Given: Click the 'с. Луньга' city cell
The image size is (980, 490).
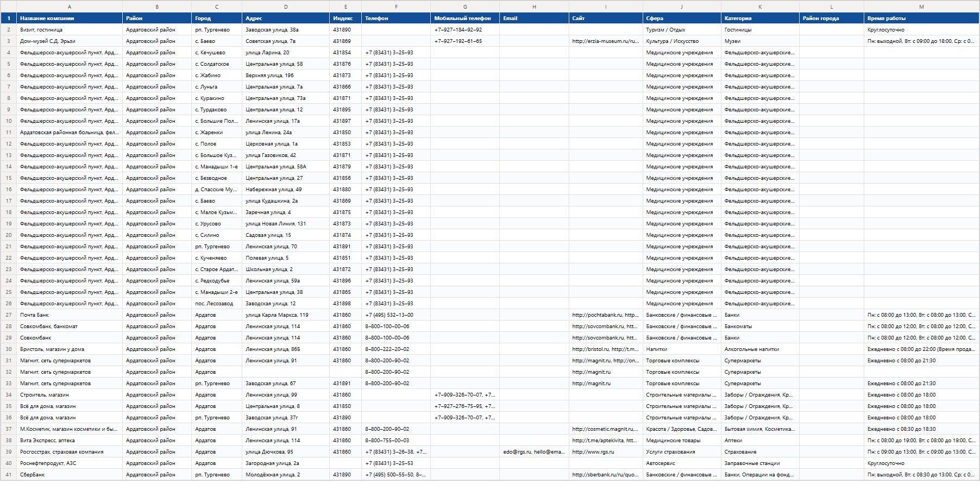Looking at the screenshot, I should tap(217, 87).
